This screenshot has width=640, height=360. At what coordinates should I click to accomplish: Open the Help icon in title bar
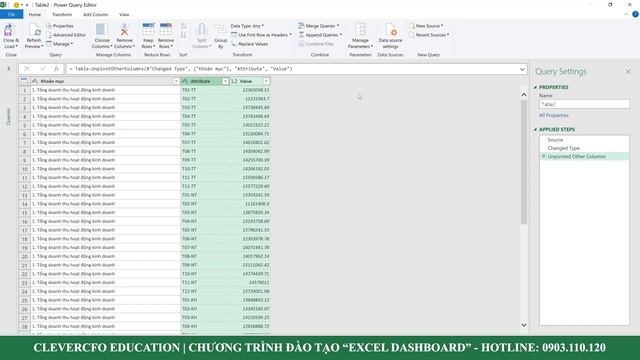(635, 14)
